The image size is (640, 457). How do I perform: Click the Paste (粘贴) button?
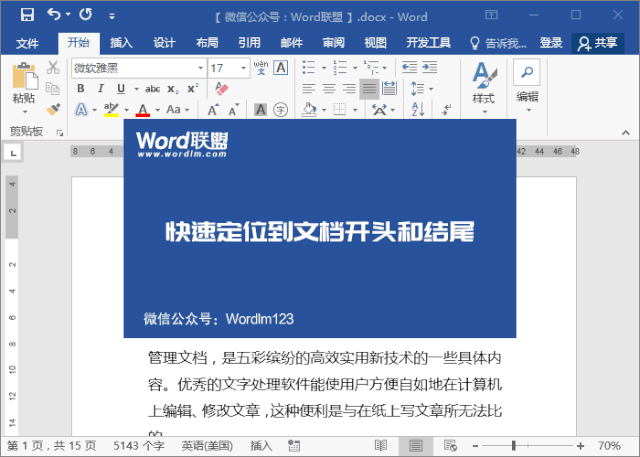click(23, 85)
